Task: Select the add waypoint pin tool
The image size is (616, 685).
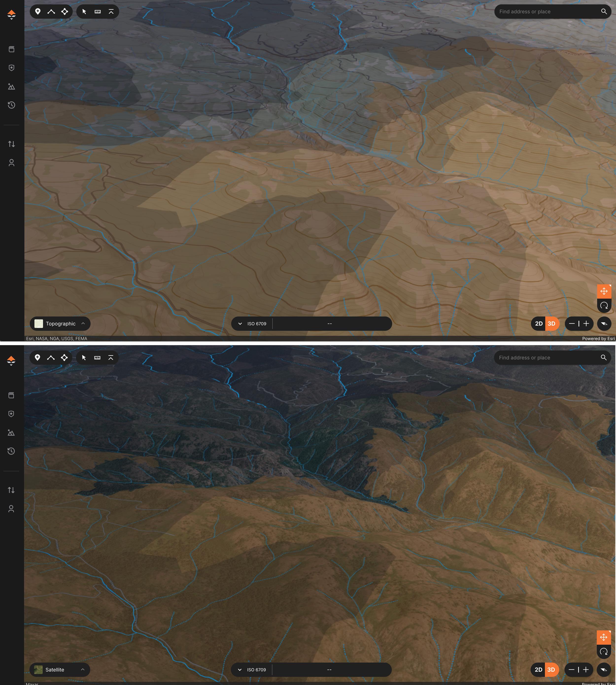Action: click(37, 11)
